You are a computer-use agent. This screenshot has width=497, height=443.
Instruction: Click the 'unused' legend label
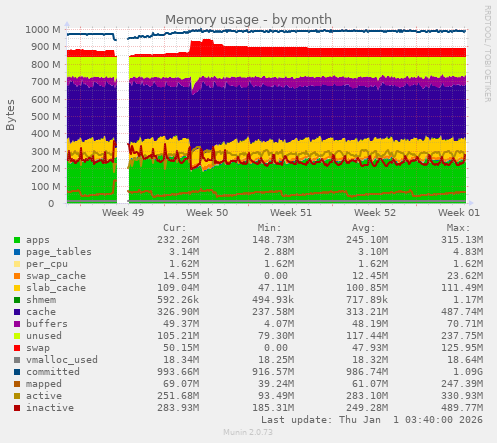point(44,336)
